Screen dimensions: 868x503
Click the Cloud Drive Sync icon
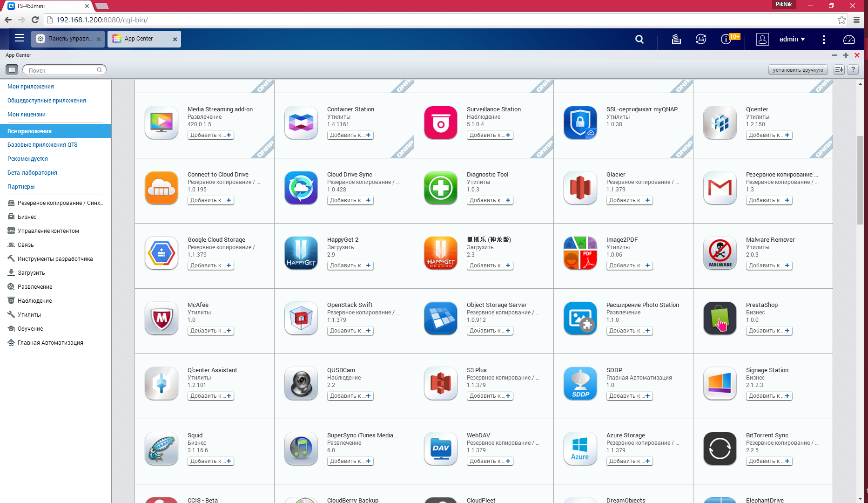coord(301,188)
